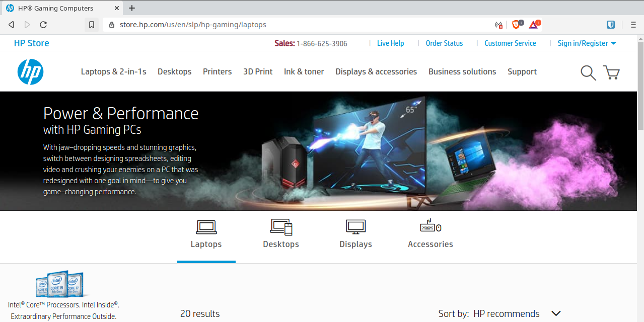
Task: Click the Intel Core Processors caption text
Action: tap(63, 310)
